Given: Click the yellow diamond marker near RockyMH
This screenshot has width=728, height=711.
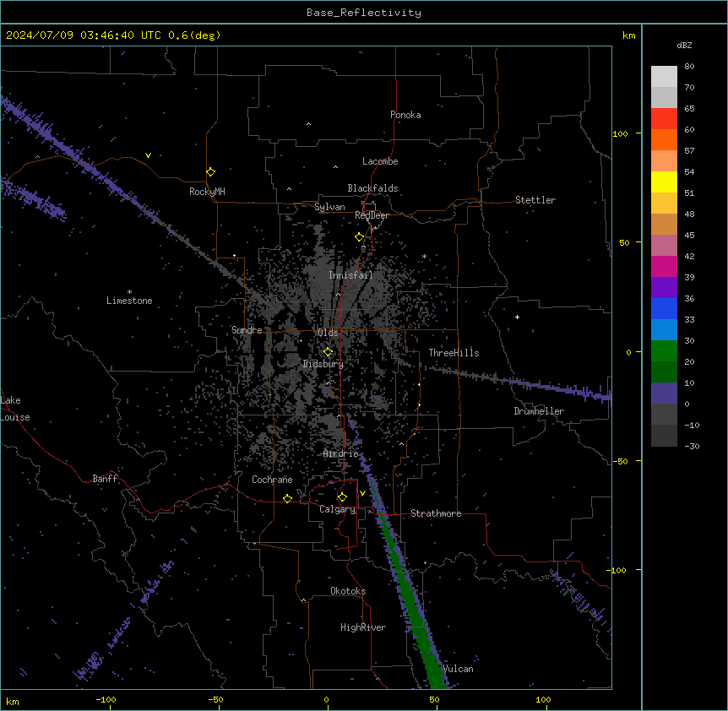Looking at the screenshot, I should 210,171.
